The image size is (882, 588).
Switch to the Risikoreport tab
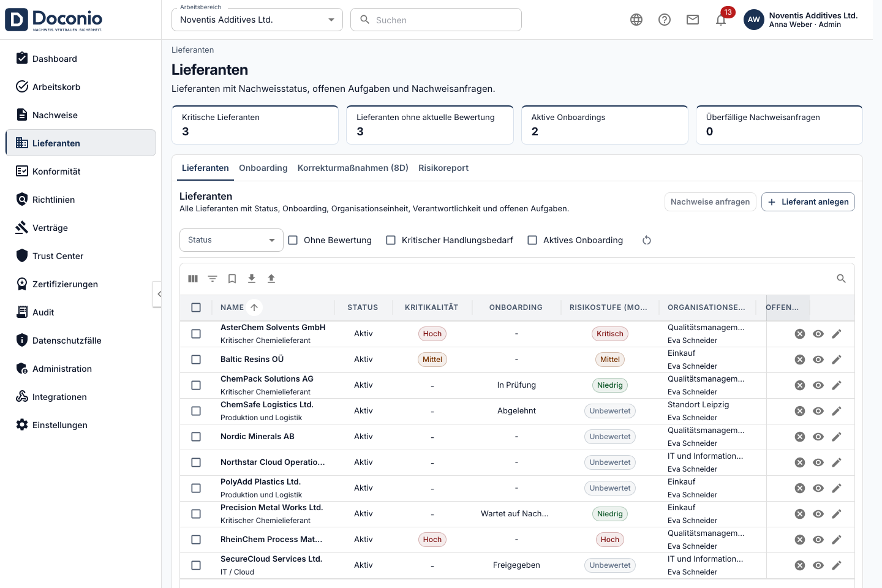(x=443, y=168)
